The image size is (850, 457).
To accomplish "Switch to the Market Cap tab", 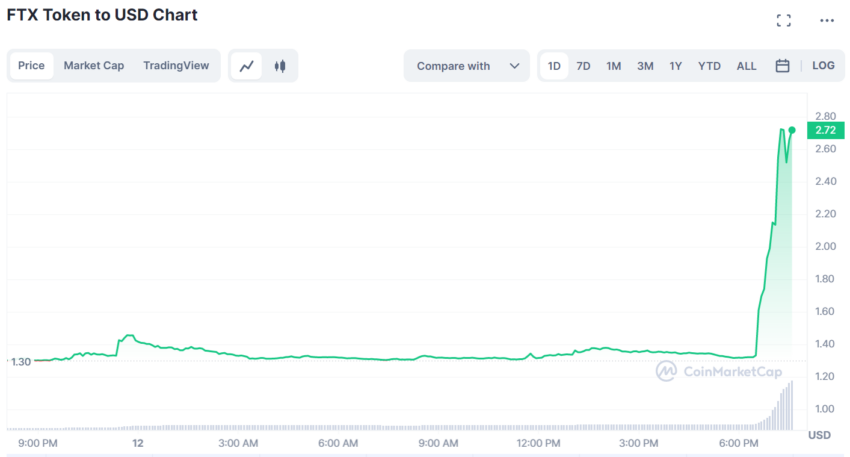I will pos(94,66).
